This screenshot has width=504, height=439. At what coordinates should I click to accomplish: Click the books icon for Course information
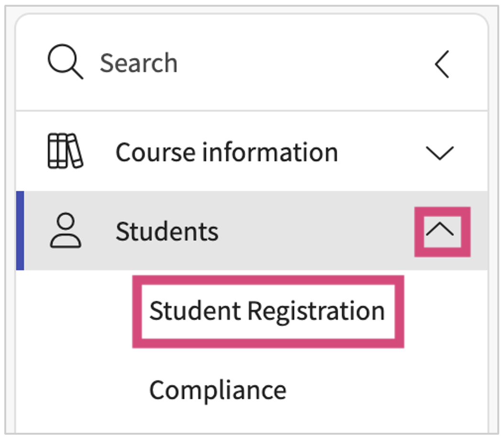click(x=65, y=151)
